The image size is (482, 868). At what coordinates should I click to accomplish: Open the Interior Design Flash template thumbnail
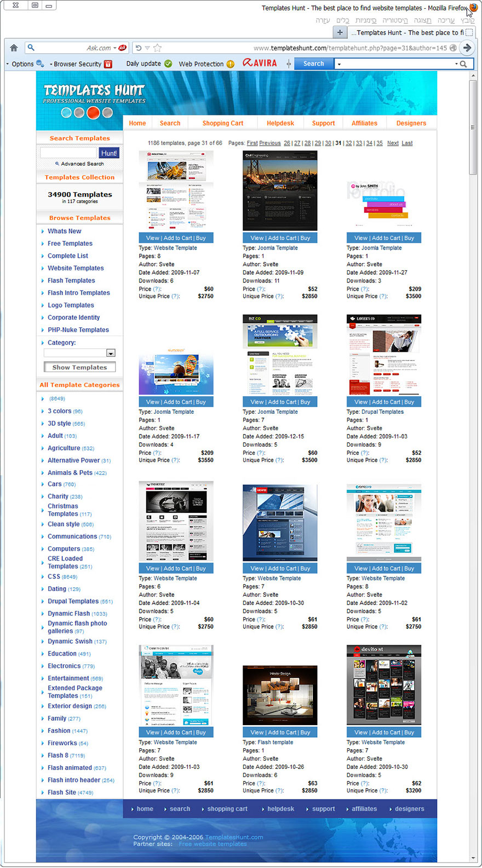pos(280,696)
